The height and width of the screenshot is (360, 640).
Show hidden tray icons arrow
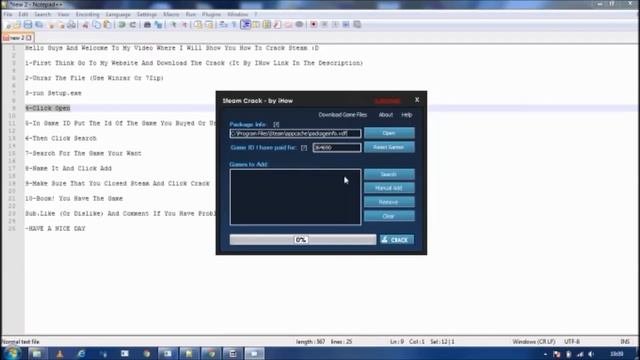click(x=545, y=354)
